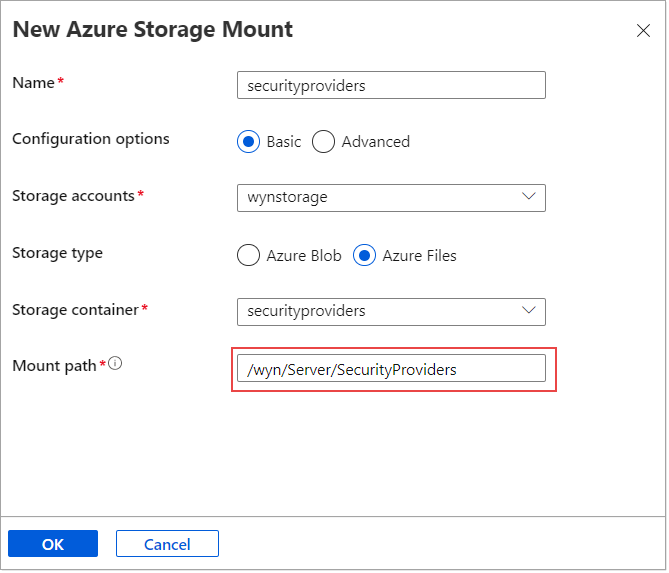Screen dimensions: 669x573
Task: Confirm with the OK button
Action: (53, 544)
